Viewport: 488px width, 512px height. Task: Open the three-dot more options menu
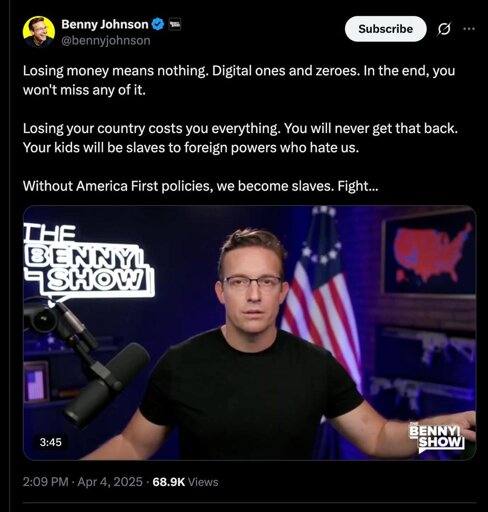469,29
